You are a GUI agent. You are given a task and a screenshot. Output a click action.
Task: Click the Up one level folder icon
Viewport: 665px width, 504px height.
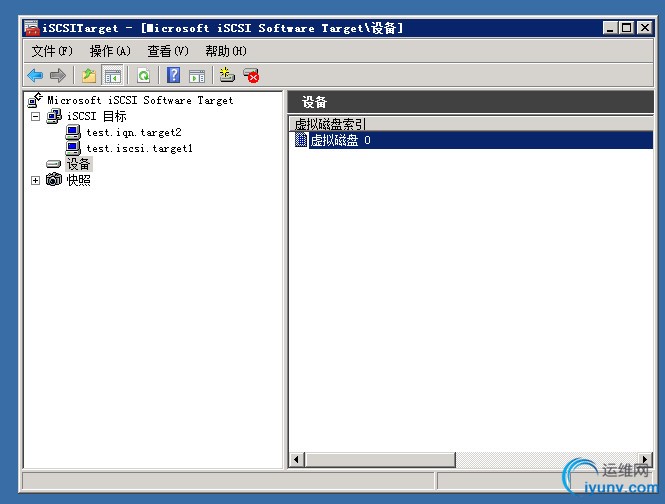(89, 76)
